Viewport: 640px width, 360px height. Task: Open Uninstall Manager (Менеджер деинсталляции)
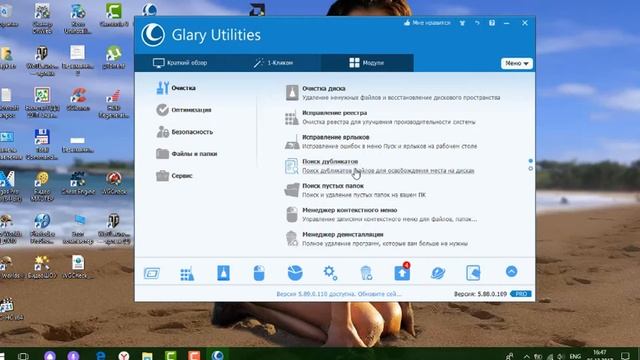coord(376,239)
